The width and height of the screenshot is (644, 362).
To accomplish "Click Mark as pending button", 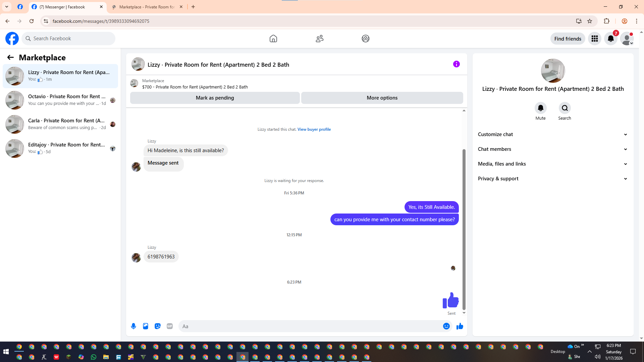I will [x=215, y=98].
